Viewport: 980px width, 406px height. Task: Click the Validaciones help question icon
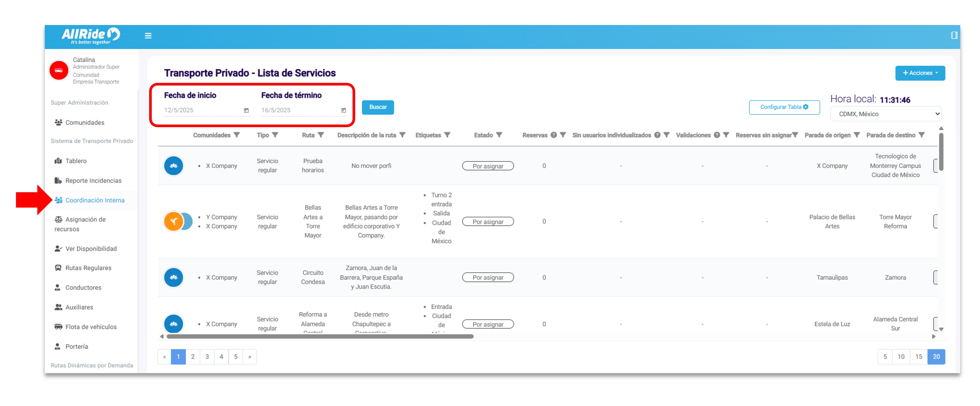(717, 135)
